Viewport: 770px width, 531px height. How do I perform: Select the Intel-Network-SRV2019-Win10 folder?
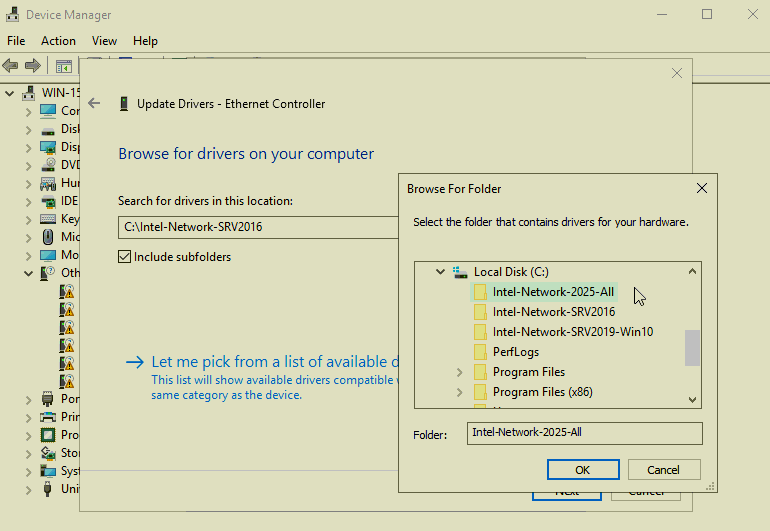[x=572, y=332]
